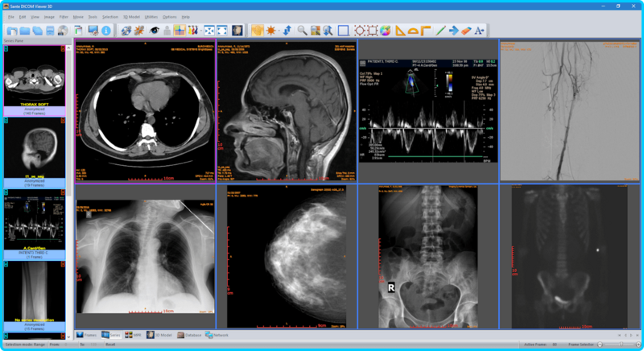Click the chest X-ray viewport

tap(146, 257)
